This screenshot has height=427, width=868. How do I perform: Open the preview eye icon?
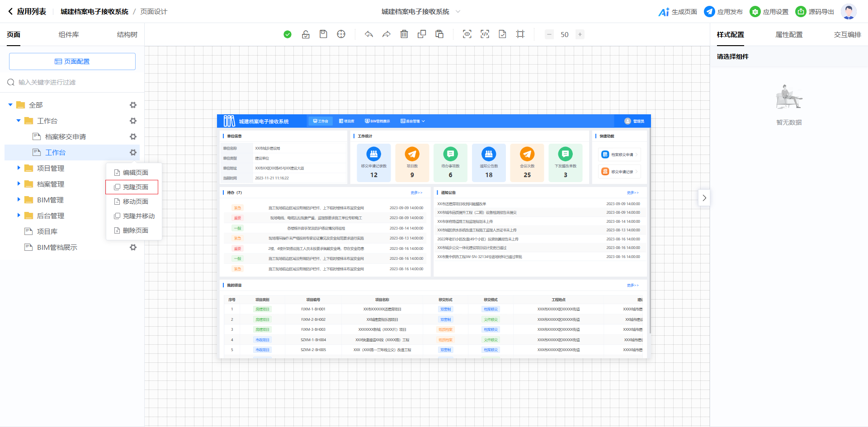pos(467,34)
